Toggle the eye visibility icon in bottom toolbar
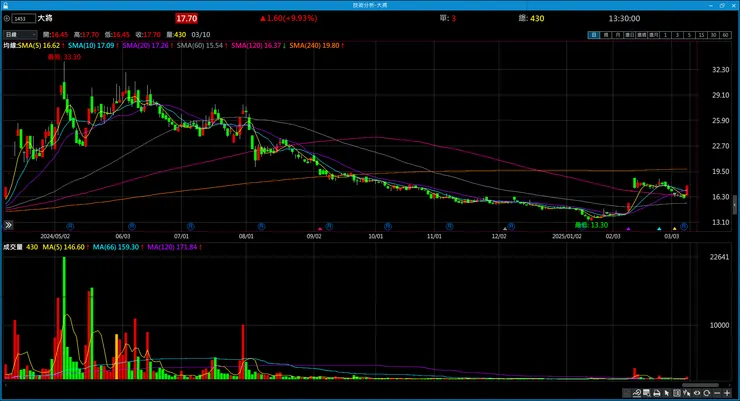This screenshot has width=740, height=401. 697,393
